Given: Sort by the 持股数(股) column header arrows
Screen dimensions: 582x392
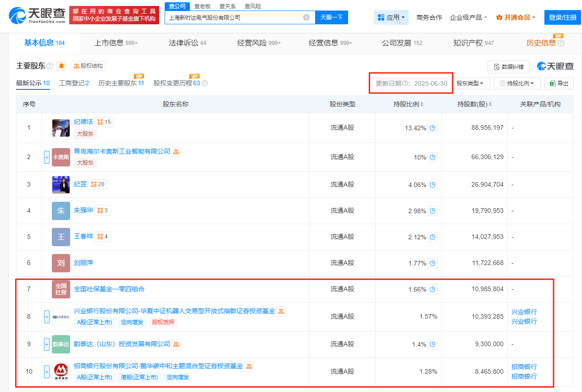Looking at the screenshot, I should [x=490, y=105].
